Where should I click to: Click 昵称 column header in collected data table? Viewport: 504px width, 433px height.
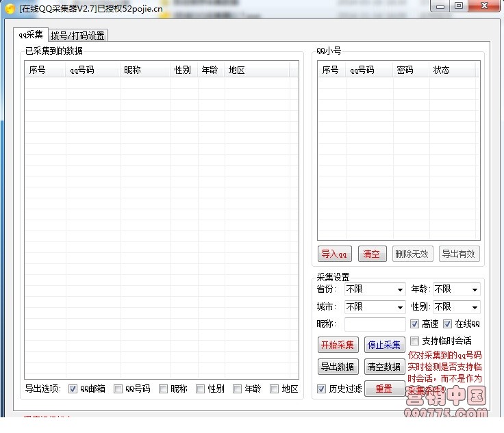[145, 70]
